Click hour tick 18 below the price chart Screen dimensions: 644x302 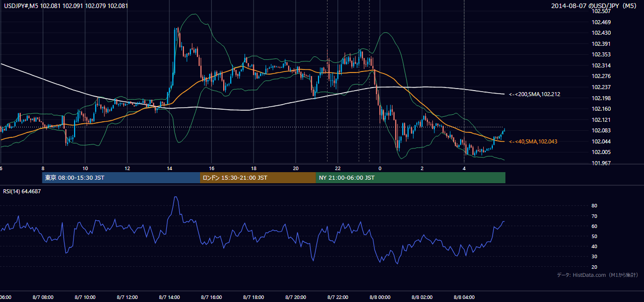(x=253, y=168)
